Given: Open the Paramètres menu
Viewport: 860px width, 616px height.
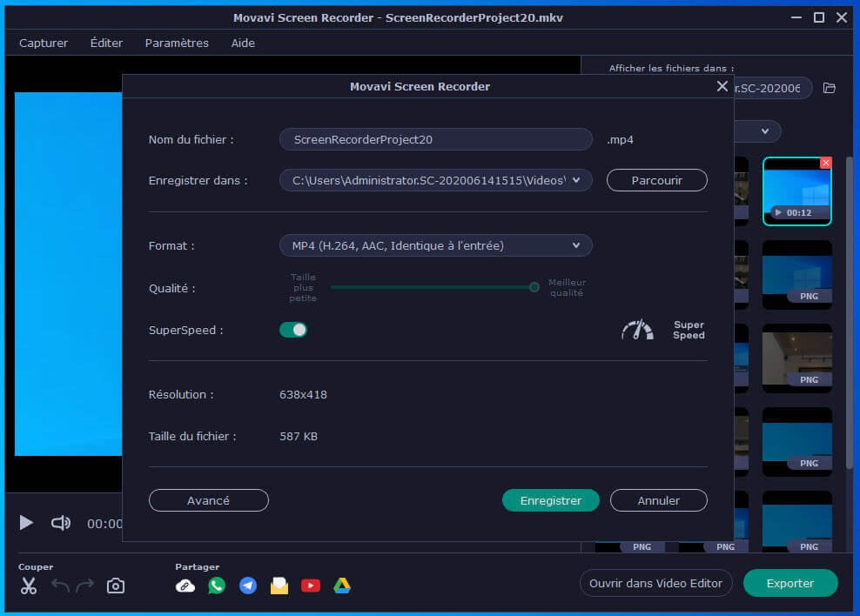Looking at the screenshot, I should point(177,43).
